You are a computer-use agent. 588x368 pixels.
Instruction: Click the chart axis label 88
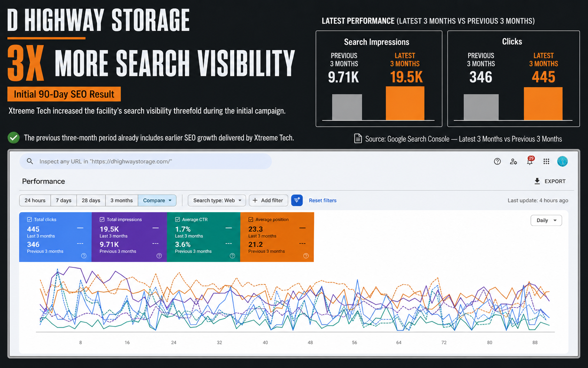[535, 342]
